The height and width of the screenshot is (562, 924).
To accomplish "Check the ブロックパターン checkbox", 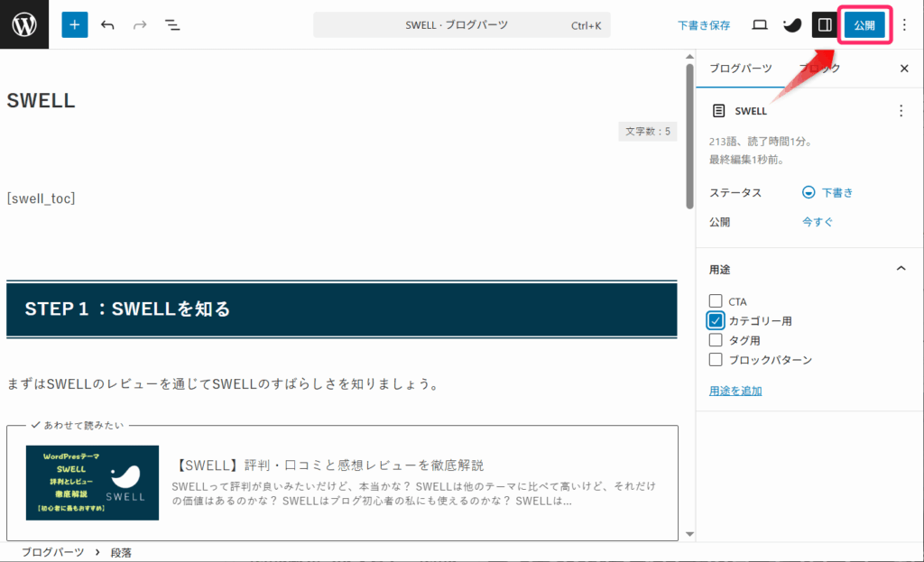I will point(716,359).
